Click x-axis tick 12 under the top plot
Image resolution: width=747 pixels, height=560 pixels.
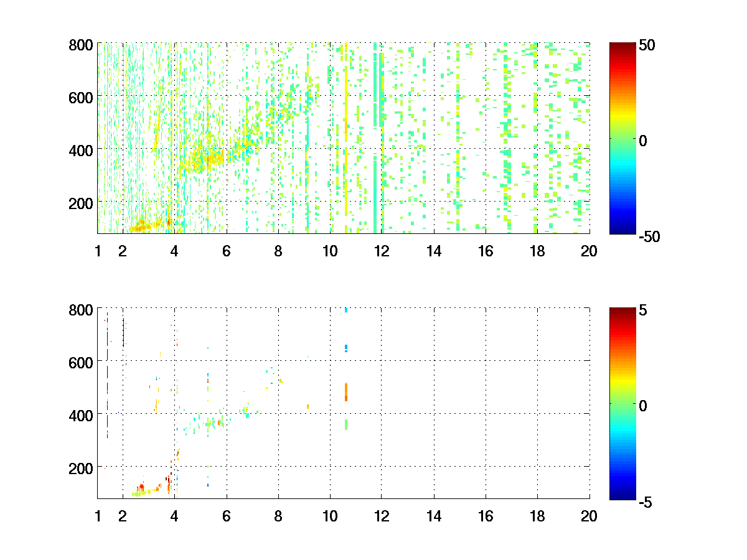pos(382,251)
